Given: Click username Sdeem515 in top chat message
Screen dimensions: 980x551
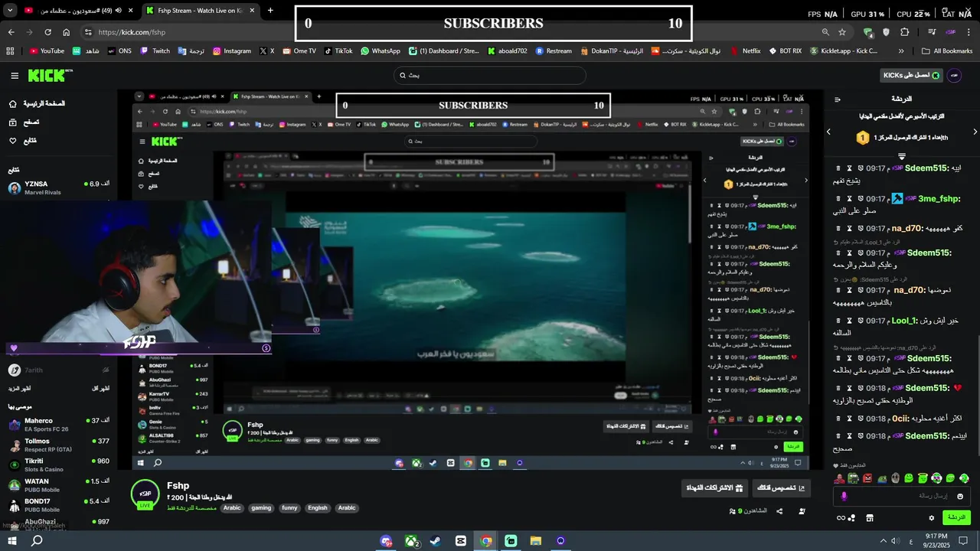Looking at the screenshot, I should click(x=926, y=168).
